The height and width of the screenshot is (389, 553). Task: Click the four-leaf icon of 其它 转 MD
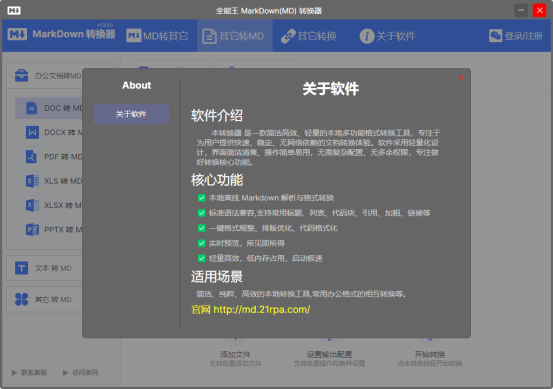[x=22, y=299]
